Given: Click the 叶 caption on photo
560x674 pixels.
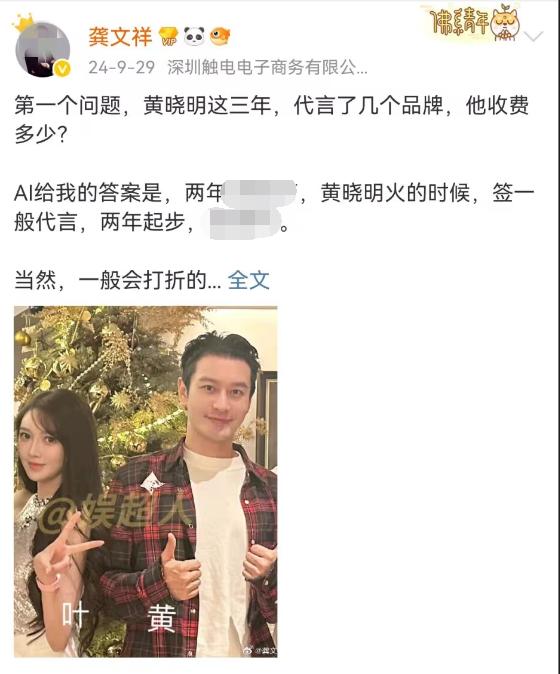Looking at the screenshot, I should point(76,614).
